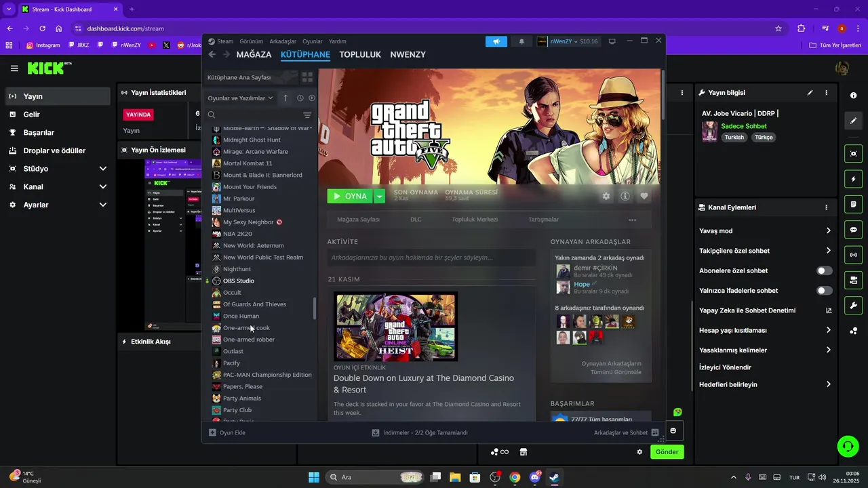Open Kanal Eylemleri panel three-dot menu
This screenshot has height=488, width=868.
826,207
